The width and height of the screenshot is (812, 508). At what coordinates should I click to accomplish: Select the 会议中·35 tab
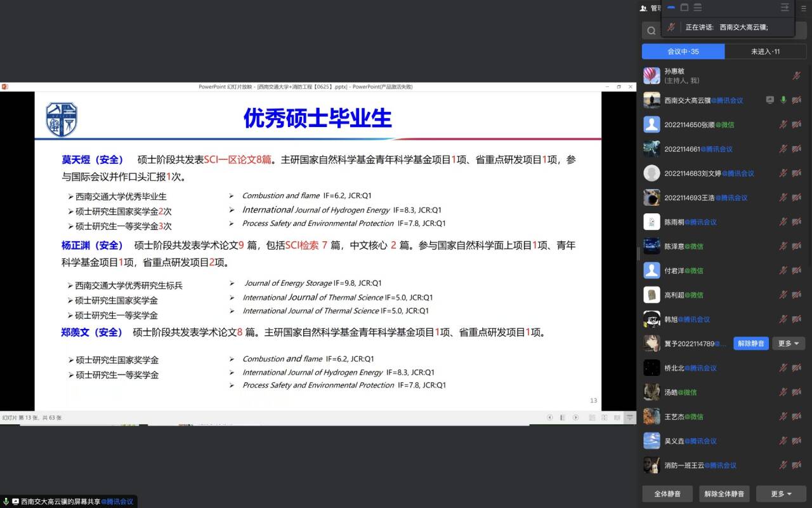[683, 51]
